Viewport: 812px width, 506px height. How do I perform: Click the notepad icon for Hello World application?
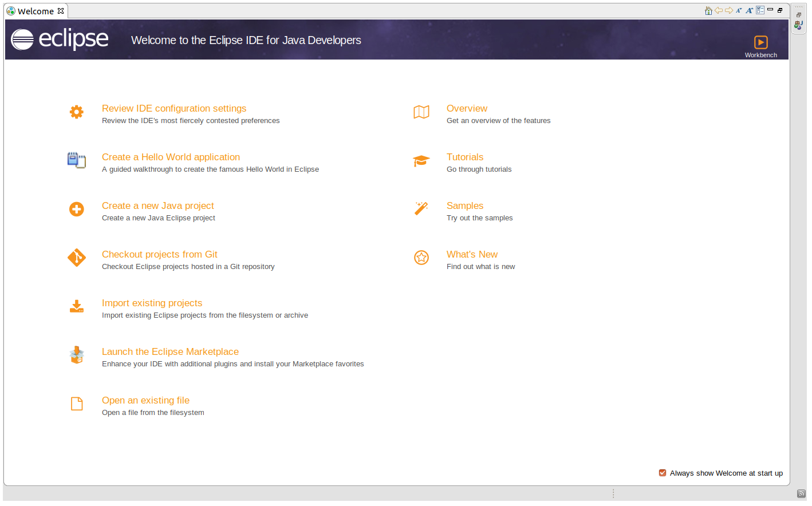point(77,160)
